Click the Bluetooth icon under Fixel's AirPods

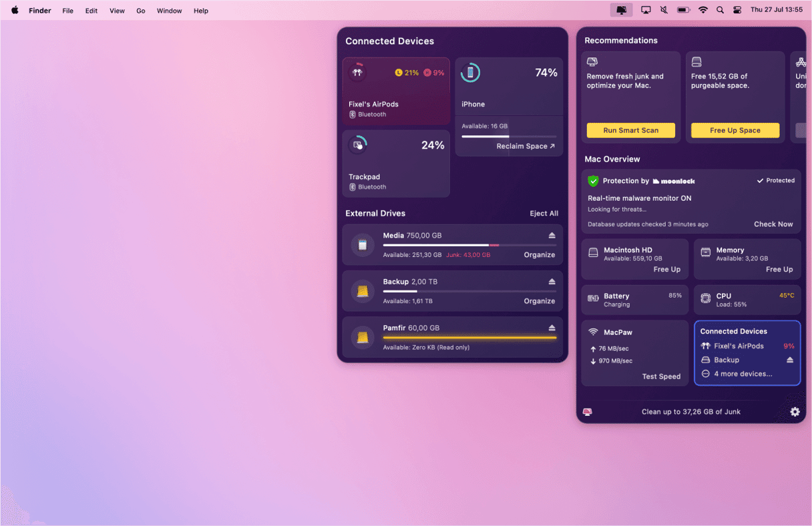pos(353,115)
